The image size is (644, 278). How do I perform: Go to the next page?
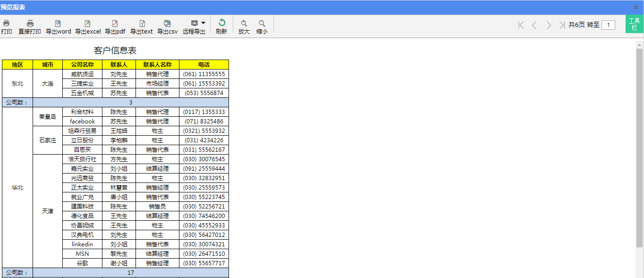tap(549, 25)
